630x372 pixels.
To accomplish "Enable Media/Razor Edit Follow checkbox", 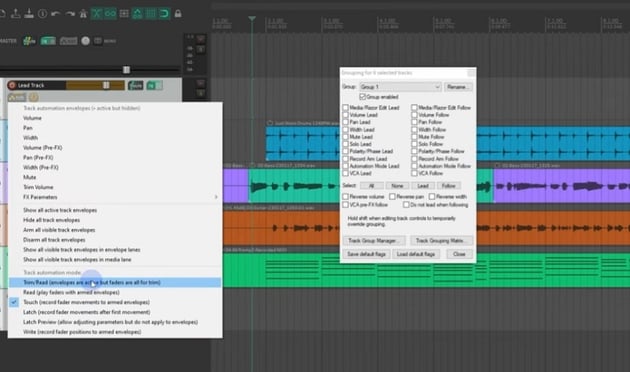I will pyautogui.click(x=414, y=108).
